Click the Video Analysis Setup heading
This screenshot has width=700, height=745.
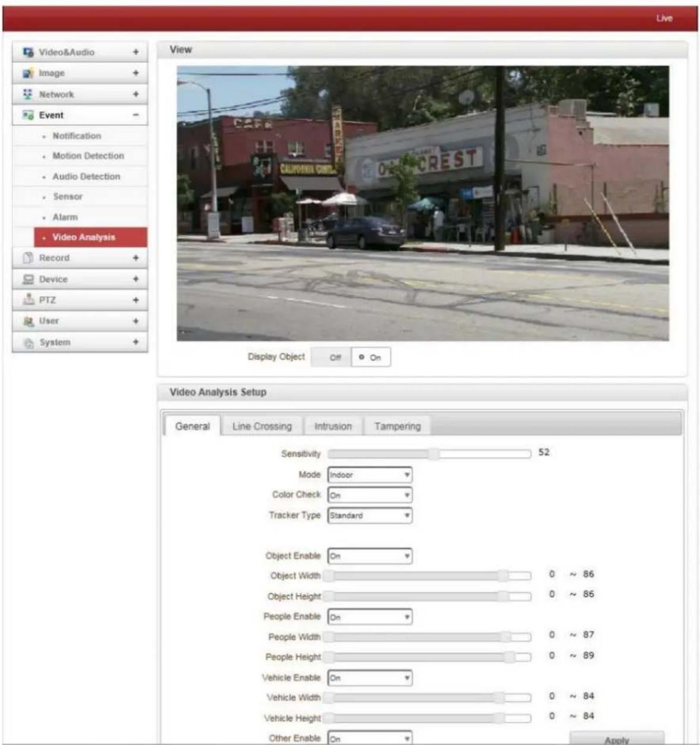[218, 392]
